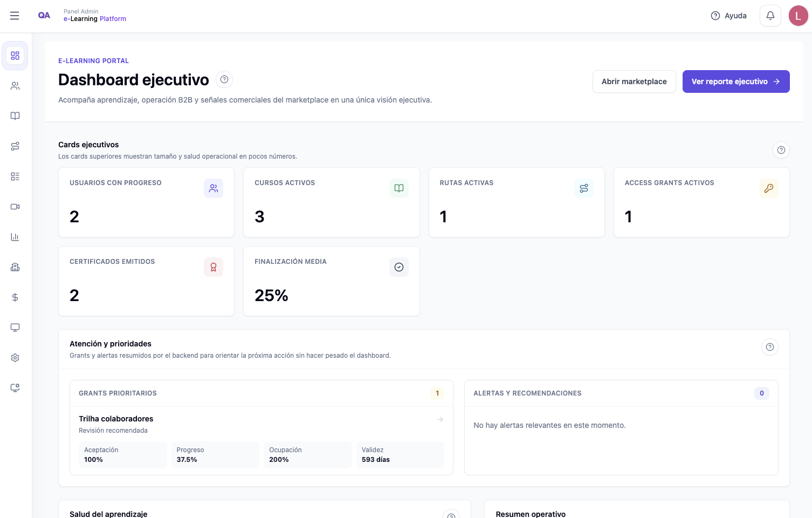Open the learning routes sidebar icon
Screen dimensions: 812x518
15,146
